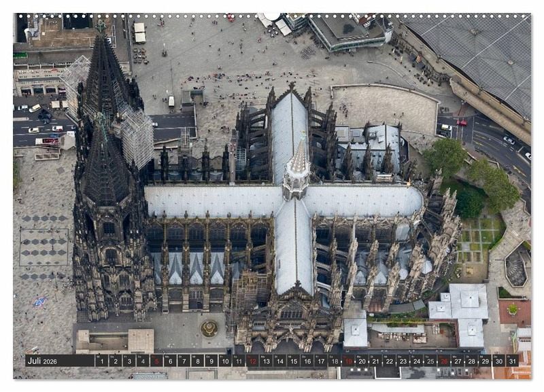This screenshot has width=544, height=392.
Task: Select day 25 in the calendar strip
Action: (430, 361)
